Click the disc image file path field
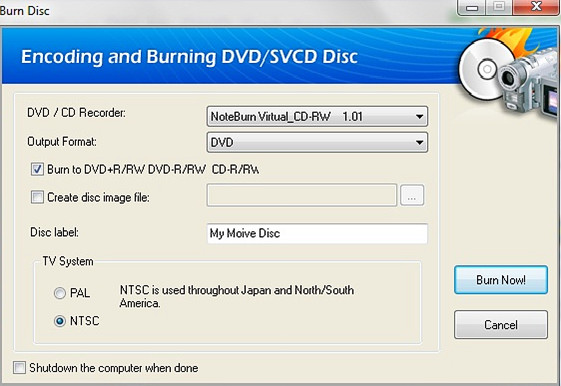561x386 pixels. click(302, 195)
